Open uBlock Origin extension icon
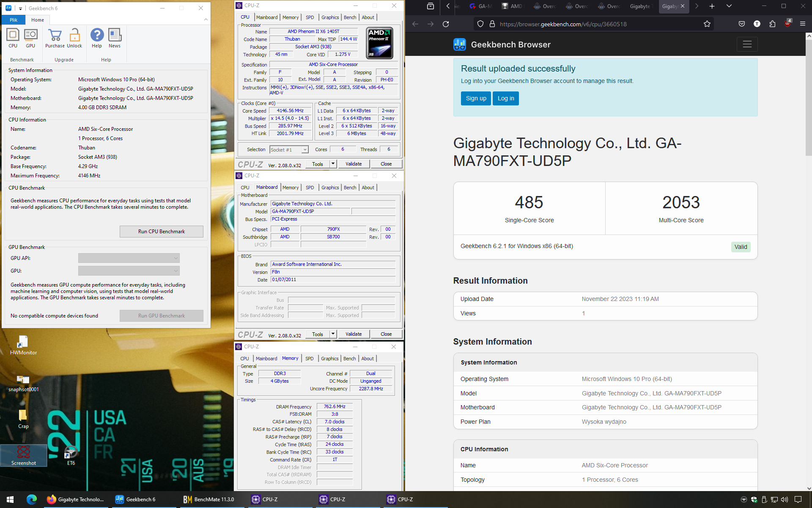The image size is (812, 508). 788,23
